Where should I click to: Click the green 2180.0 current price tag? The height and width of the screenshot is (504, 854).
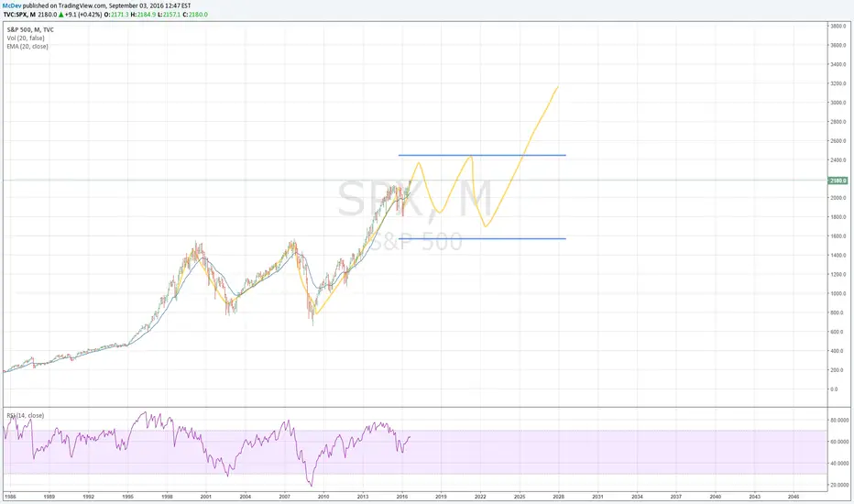pyautogui.click(x=838, y=181)
